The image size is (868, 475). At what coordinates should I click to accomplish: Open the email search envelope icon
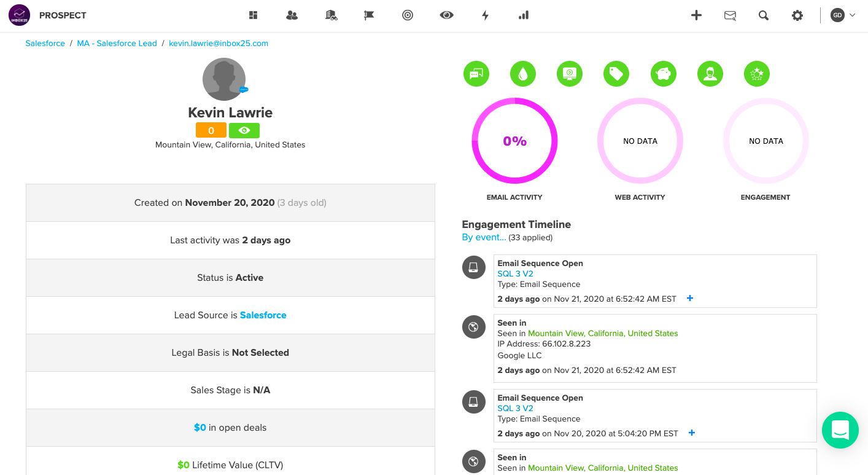pos(730,15)
